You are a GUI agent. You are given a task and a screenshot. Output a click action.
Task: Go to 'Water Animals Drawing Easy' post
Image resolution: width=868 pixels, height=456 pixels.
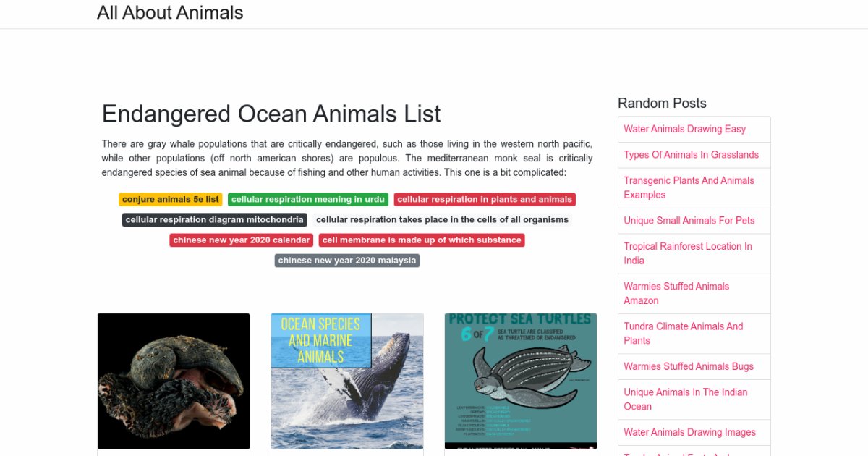684,129
